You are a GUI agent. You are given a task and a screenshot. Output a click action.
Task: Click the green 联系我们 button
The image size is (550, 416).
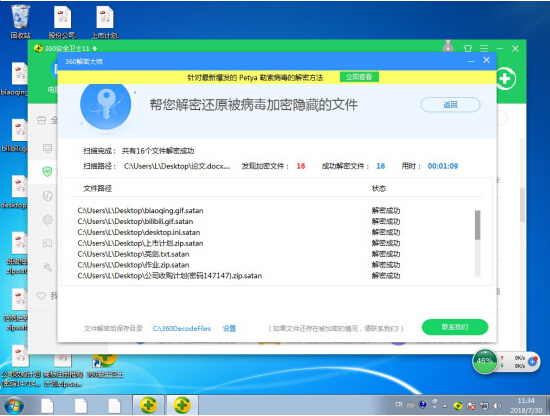point(455,327)
